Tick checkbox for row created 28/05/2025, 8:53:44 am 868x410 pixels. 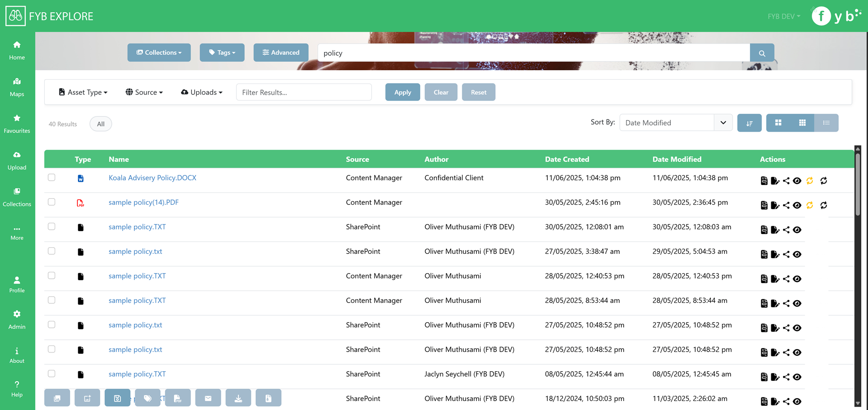click(51, 300)
